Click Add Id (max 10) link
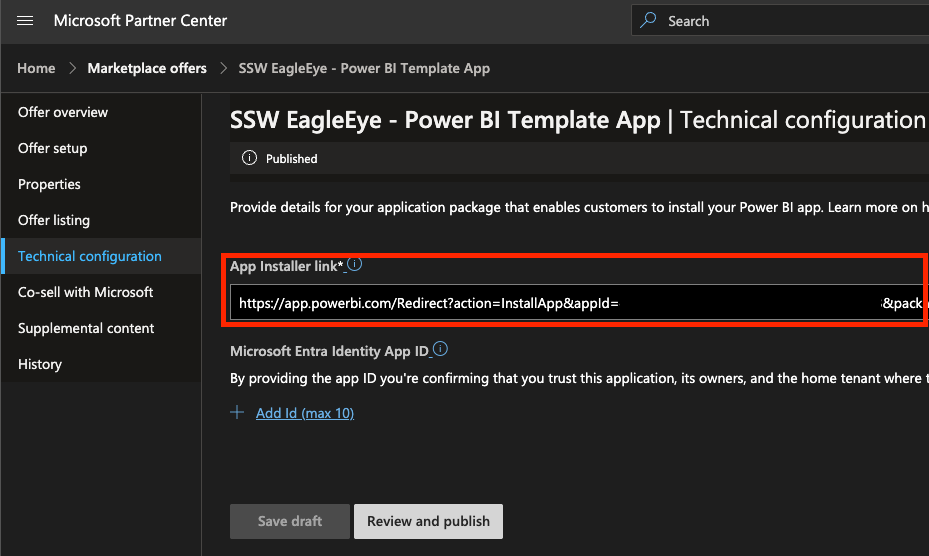The height and width of the screenshot is (556, 929). [305, 413]
